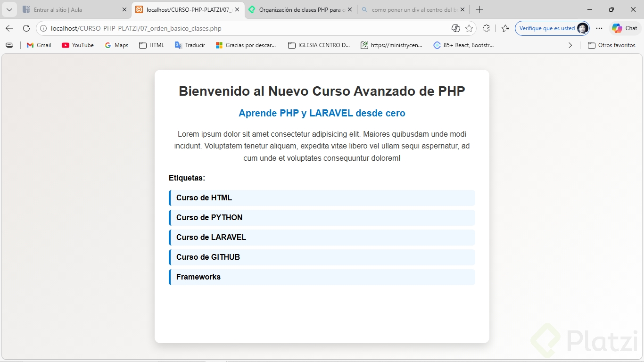
Task: Open the 'IGLESIA CENTRO D...' bookmarks folder
Action: click(x=319, y=45)
